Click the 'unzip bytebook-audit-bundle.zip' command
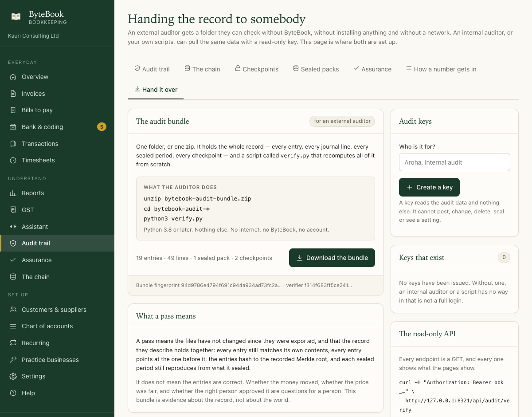 pos(197,199)
